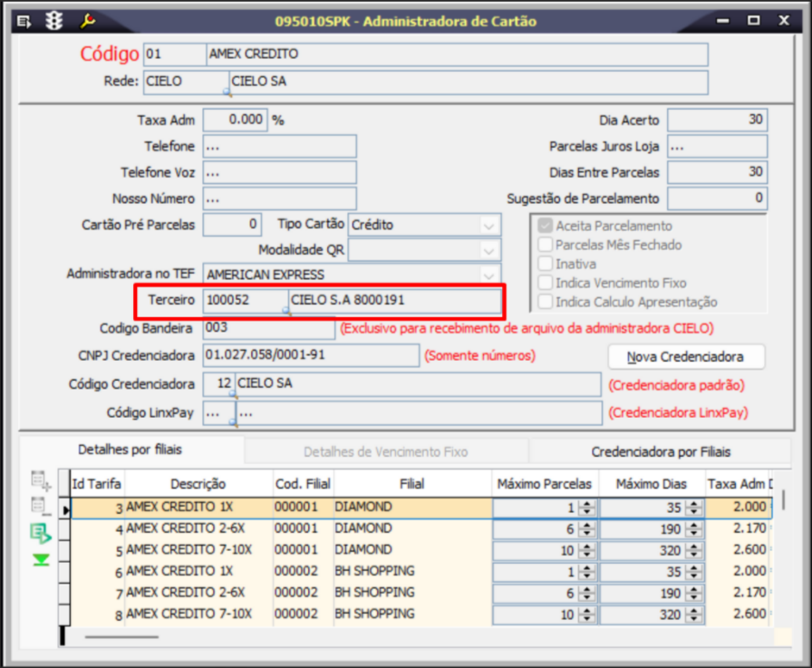Click the list menu icon in title bar

[24, 20]
